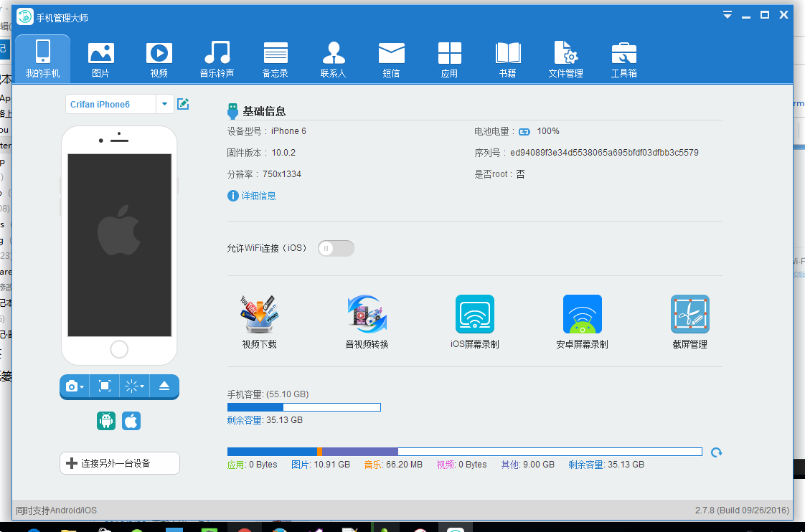This screenshot has height=532, width=805.
Task: Launch the 视频下载 tool
Action: click(x=259, y=322)
